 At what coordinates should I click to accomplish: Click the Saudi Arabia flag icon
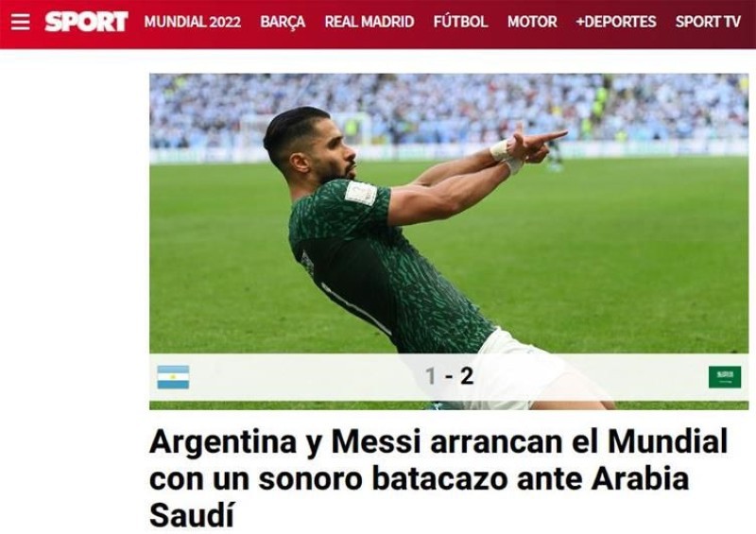point(725,377)
